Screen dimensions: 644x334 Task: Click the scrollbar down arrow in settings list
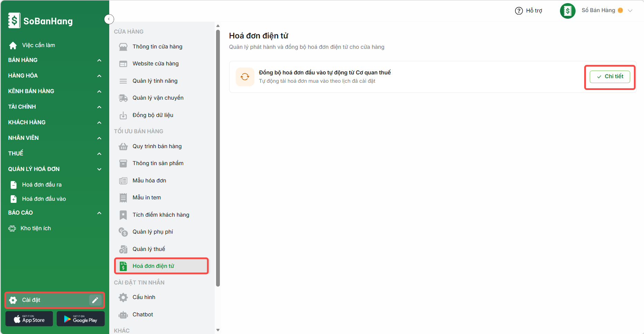click(x=218, y=330)
